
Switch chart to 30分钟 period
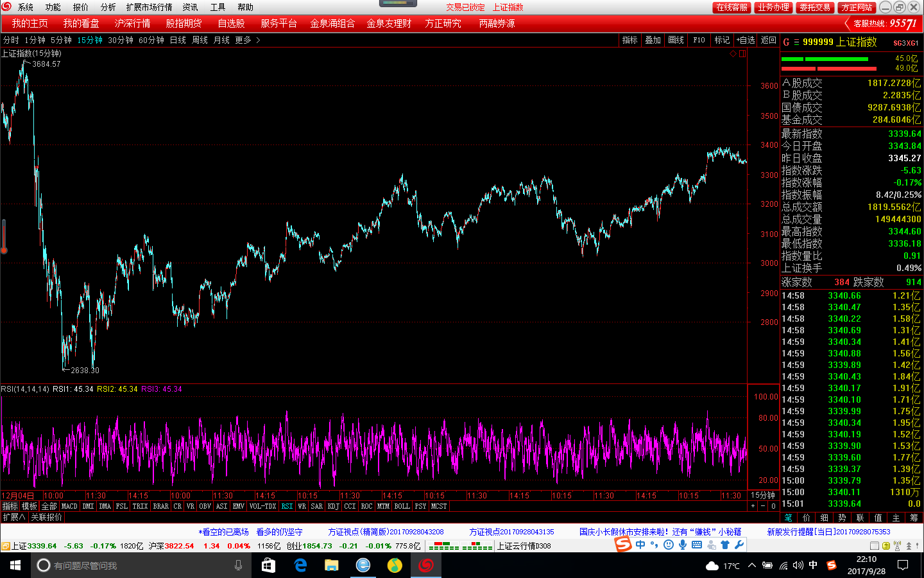120,40
